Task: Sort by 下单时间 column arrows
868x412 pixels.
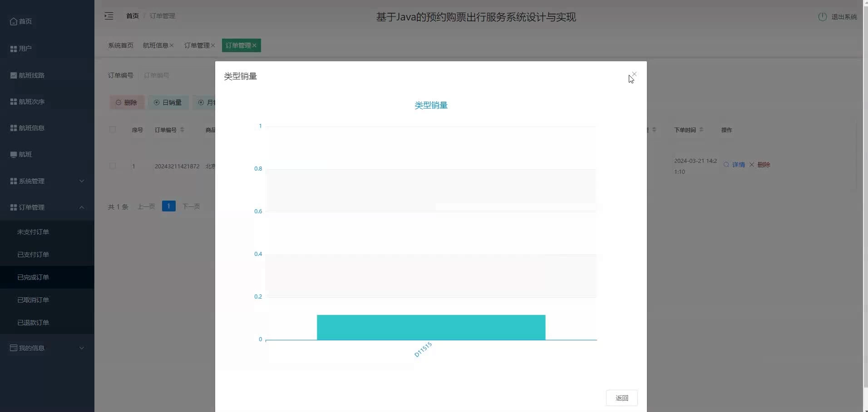Action: (x=701, y=130)
